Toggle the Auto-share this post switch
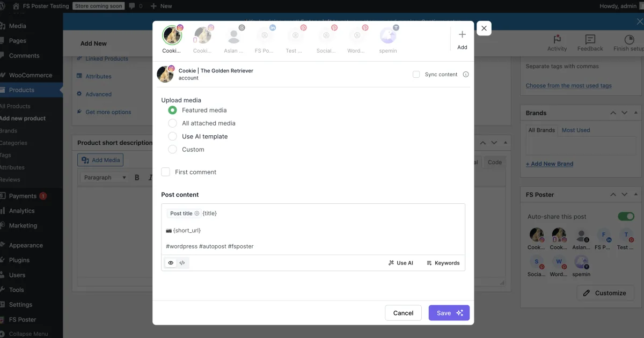Screen dimensions: 644x338 (x=626, y=216)
